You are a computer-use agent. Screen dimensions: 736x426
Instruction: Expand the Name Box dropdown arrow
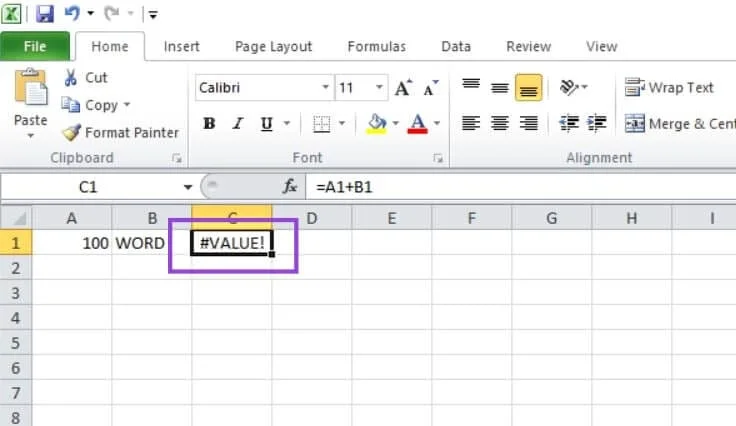[x=187, y=187]
